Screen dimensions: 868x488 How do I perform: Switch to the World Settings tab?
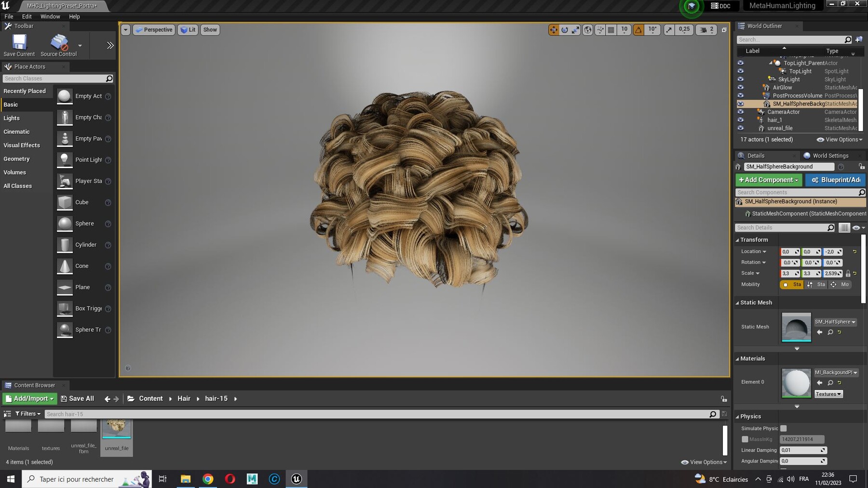830,155
